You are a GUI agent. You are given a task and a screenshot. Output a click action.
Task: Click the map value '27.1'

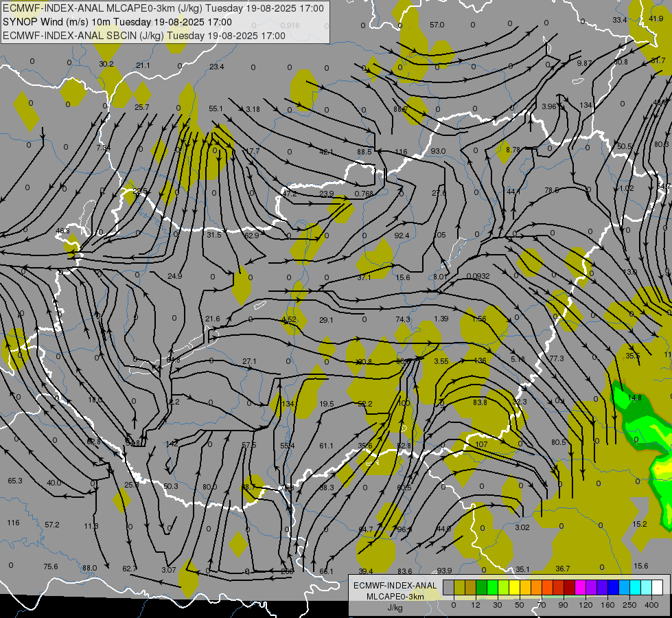click(249, 362)
